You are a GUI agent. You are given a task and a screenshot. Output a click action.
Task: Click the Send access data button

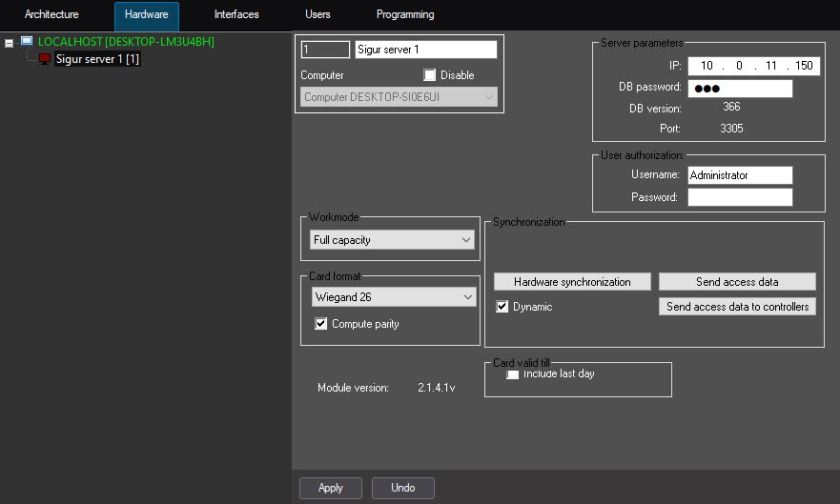coord(737,282)
